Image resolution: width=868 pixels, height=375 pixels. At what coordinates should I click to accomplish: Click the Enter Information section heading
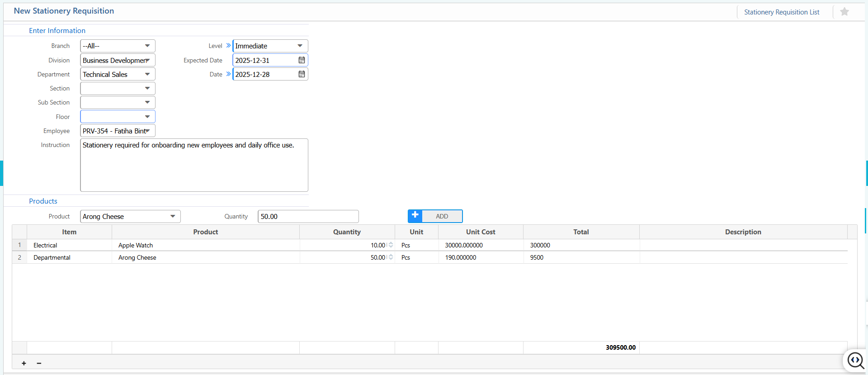(57, 31)
